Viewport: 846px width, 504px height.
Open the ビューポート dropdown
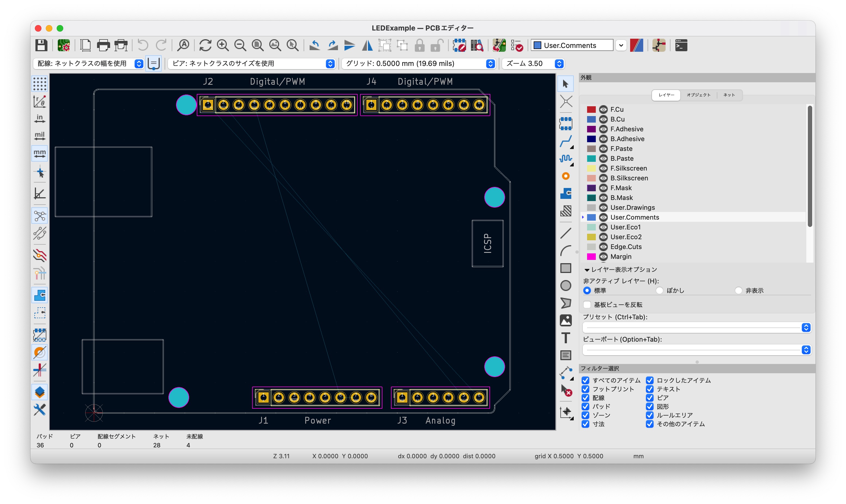697,350
